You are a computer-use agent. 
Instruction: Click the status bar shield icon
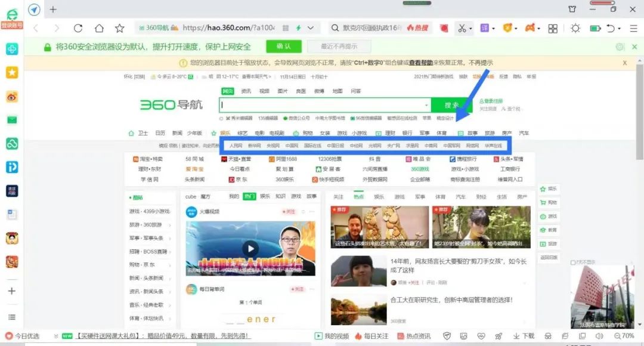tap(447, 336)
